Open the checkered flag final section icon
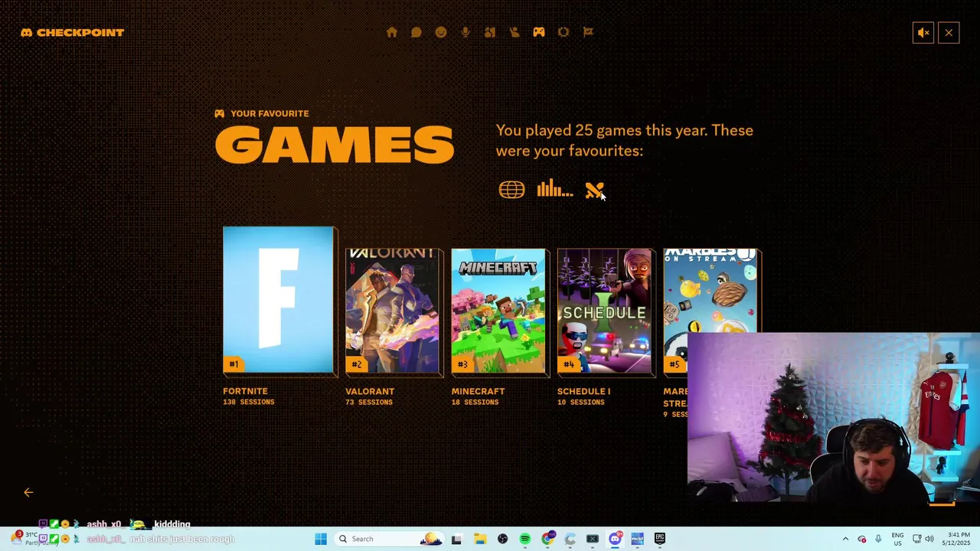This screenshot has width=980, height=551. [x=588, y=32]
